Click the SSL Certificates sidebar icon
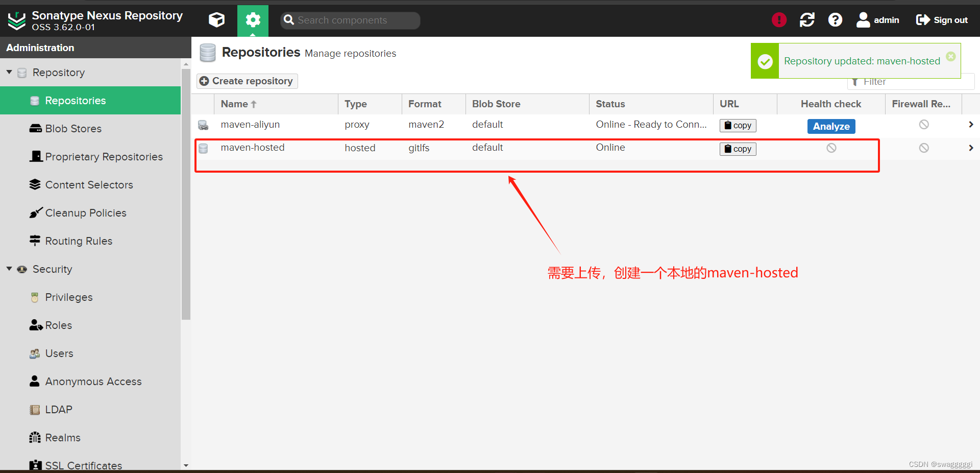 point(35,465)
